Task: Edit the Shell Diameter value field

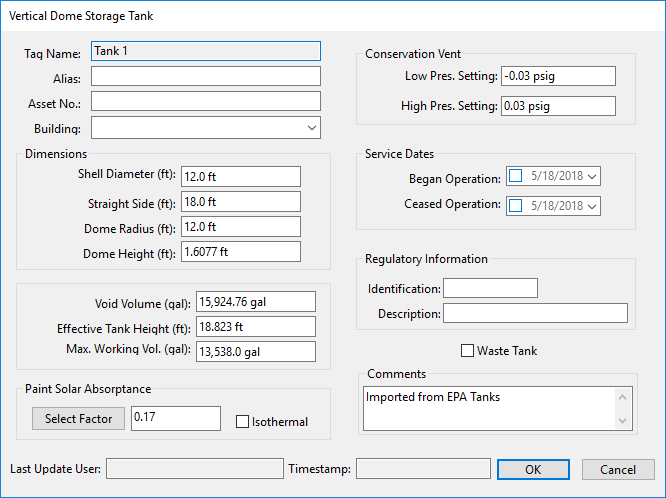Action: [241, 176]
